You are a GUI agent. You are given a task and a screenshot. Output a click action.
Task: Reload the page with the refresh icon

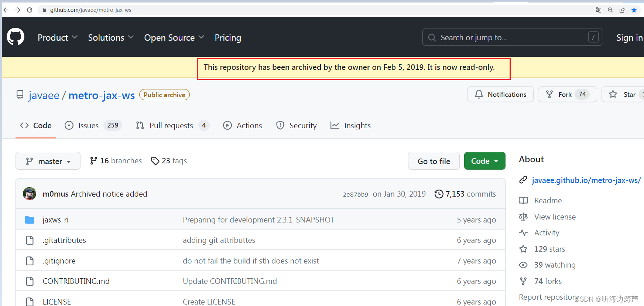pos(30,10)
